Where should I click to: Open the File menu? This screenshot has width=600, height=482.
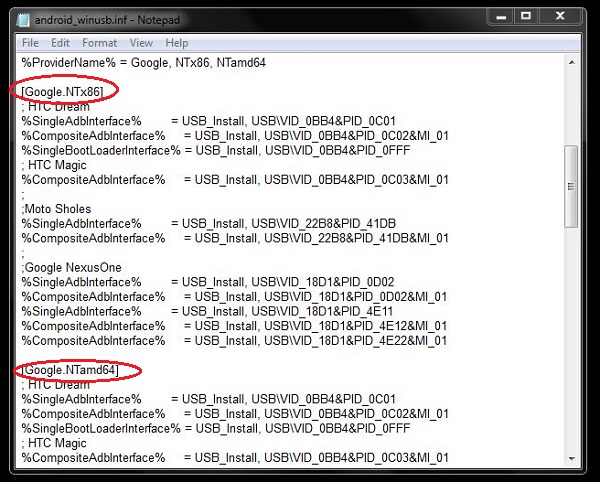click(x=30, y=43)
